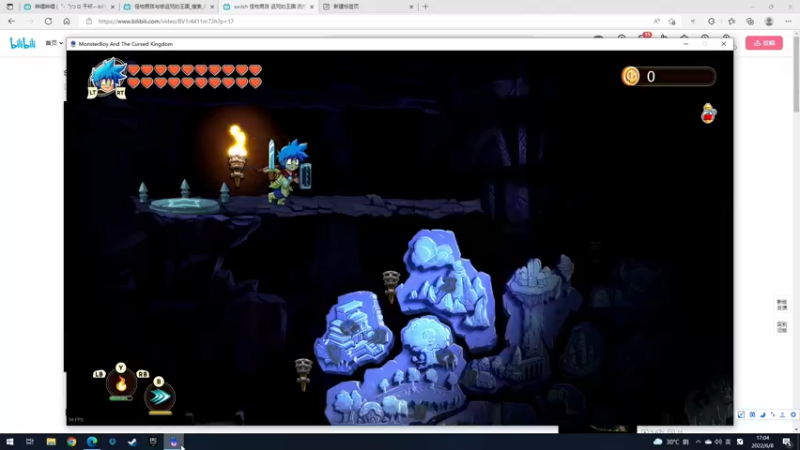
Task: Open Task View on taskbar
Action: [x=30, y=442]
